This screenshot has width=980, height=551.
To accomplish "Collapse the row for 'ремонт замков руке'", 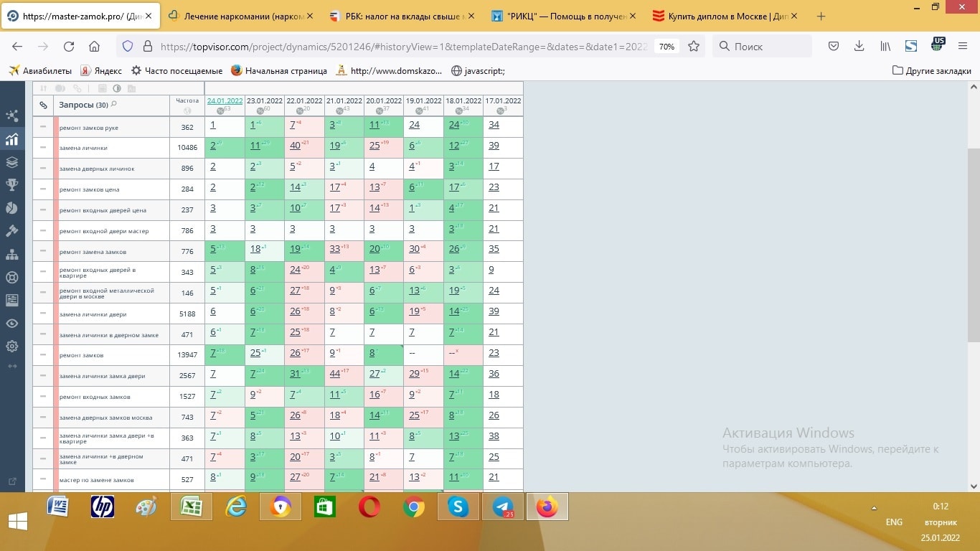I will coord(43,127).
